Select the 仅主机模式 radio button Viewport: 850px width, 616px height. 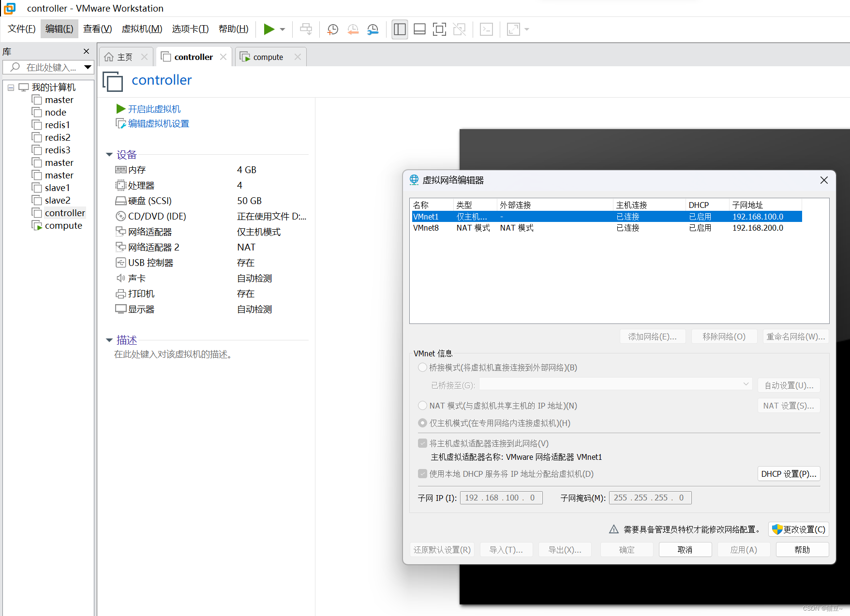point(422,423)
